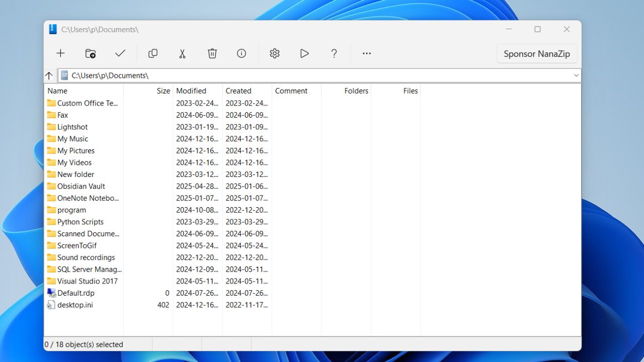Click inside the address bar path field
Viewport: 644px width, 362px height.
(252, 75)
